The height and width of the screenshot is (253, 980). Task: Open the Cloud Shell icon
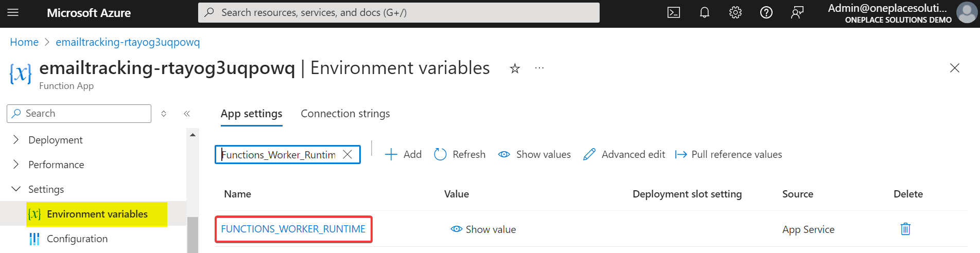pos(674,13)
